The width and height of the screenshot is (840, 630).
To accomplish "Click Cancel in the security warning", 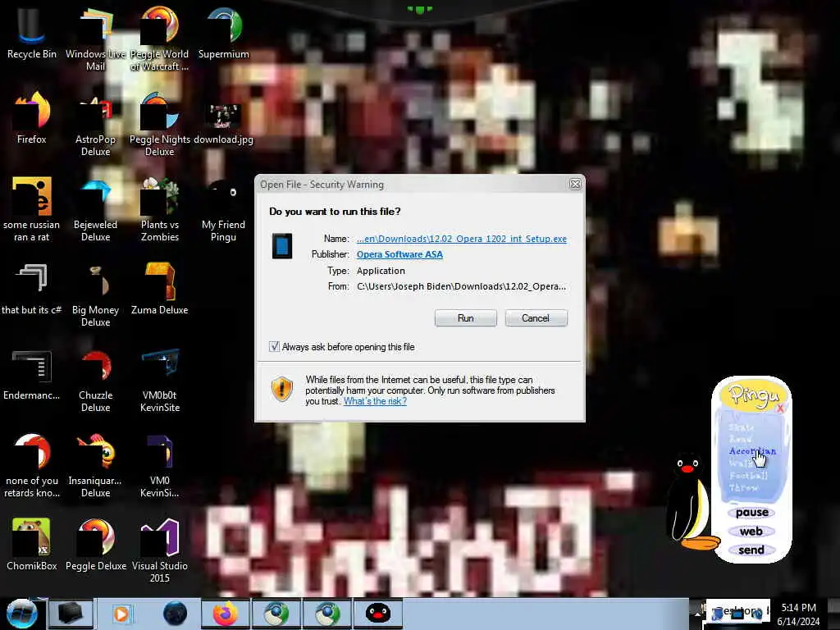I will tap(536, 318).
